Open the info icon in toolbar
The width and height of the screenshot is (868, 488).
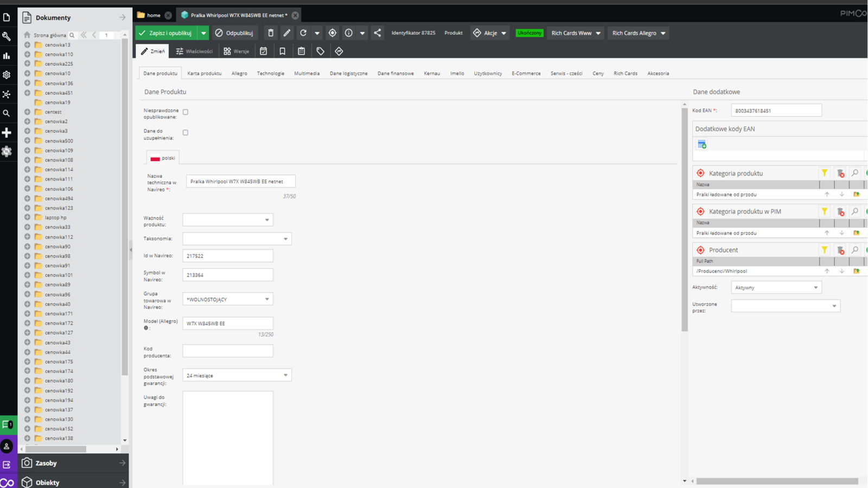(349, 33)
